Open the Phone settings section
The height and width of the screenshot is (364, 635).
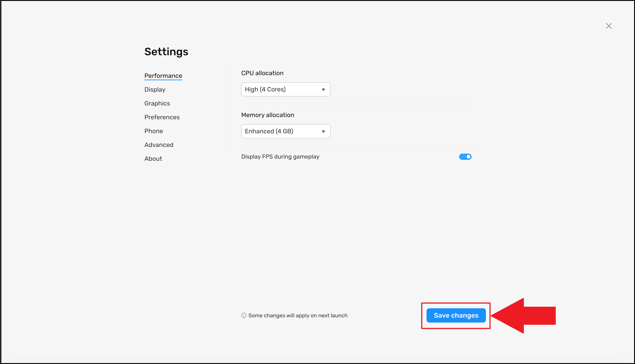pos(153,131)
